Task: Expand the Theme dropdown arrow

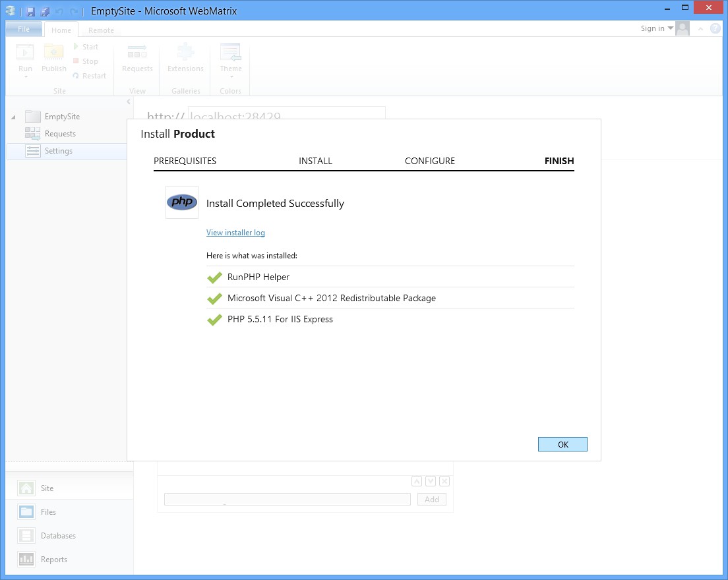Action: point(231,77)
